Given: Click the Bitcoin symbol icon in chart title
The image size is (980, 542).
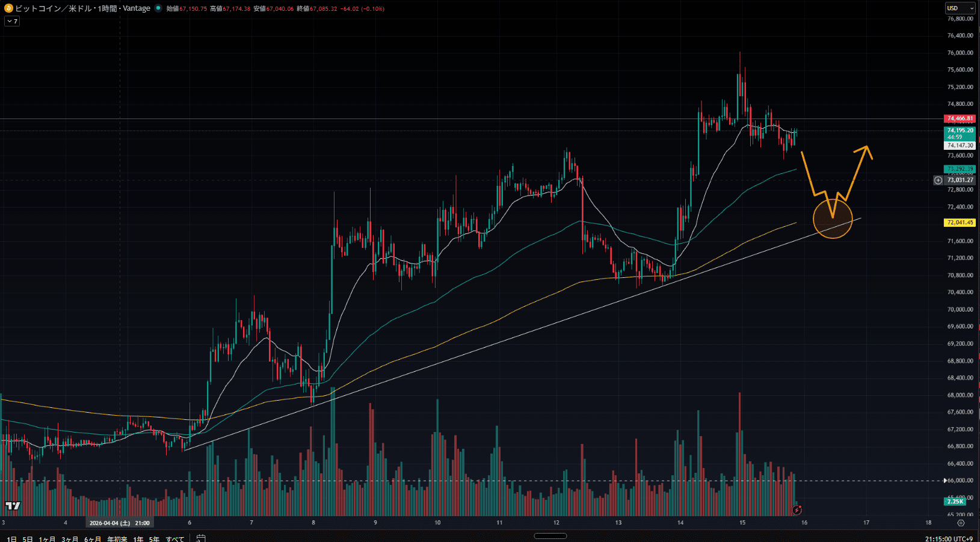Looking at the screenshot, I should point(8,8).
